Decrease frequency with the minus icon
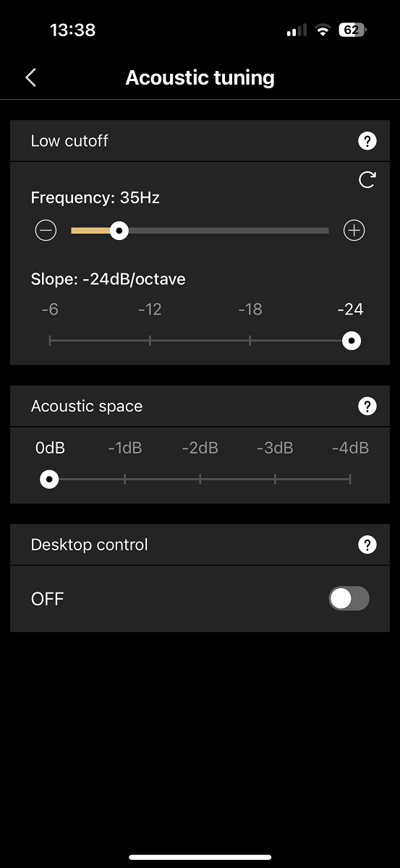Screen dimensions: 400x868 [x=46, y=231]
